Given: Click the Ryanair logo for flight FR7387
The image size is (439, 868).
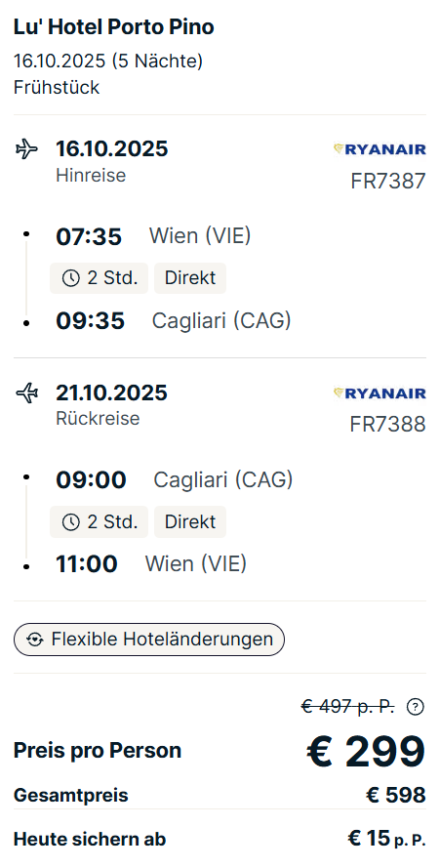Looking at the screenshot, I should click(379, 149).
